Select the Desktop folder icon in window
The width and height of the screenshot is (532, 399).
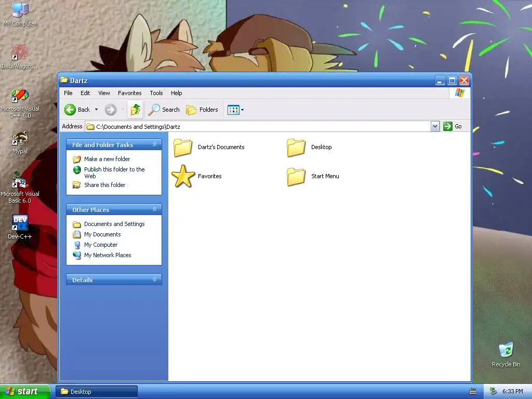pyautogui.click(x=296, y=148)
